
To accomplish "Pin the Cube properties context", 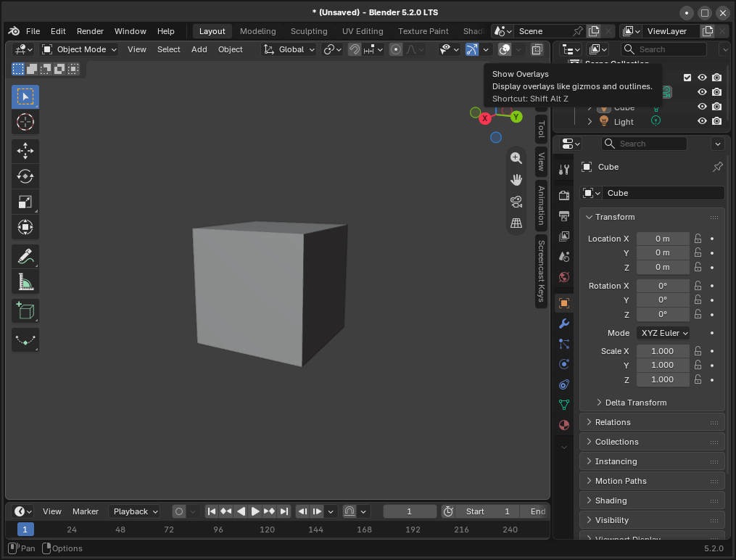I will tap(718, 167).
